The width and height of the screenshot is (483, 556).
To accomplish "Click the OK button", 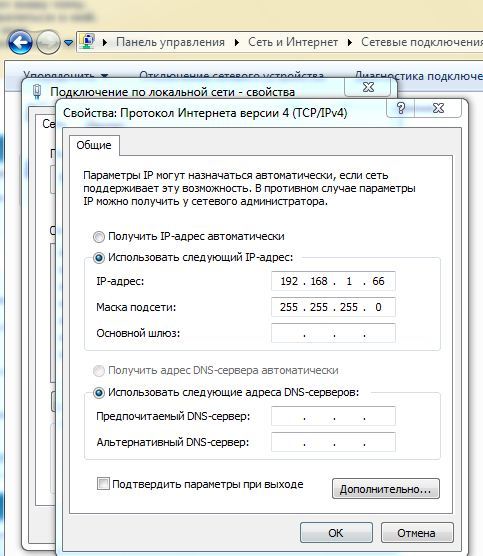I will pyautogui.click(x=336, y=533).
